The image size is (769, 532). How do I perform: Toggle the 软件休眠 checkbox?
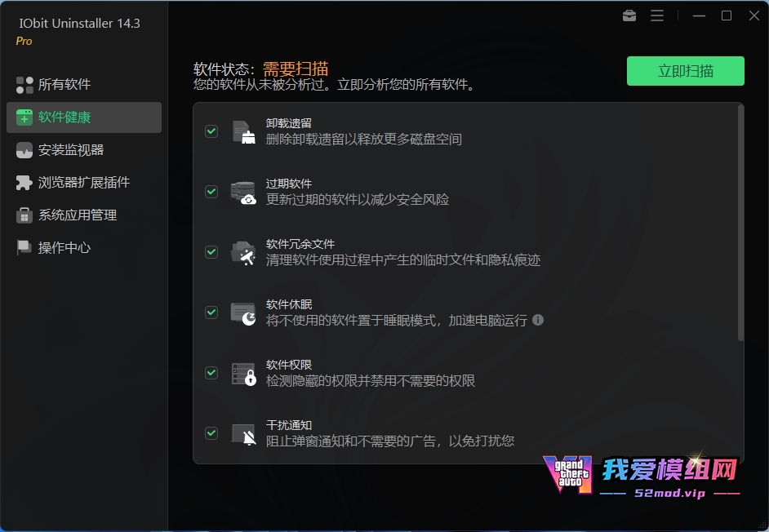211,312
